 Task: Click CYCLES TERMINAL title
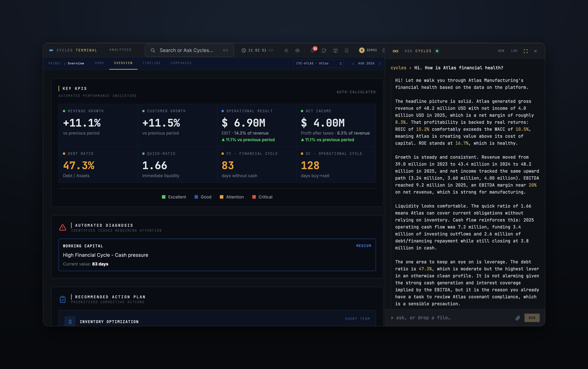coord(77,50)
